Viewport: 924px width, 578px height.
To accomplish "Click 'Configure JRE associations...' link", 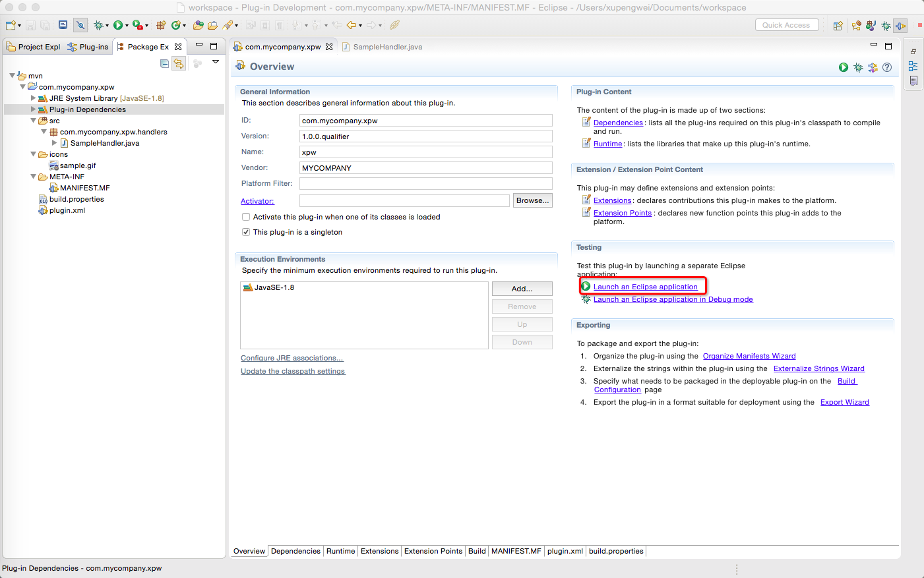I will tap(292, 358).
